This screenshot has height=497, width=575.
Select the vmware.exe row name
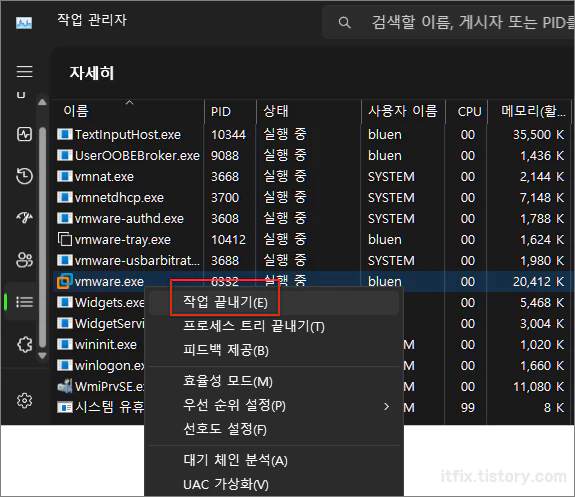coord(109,282)
